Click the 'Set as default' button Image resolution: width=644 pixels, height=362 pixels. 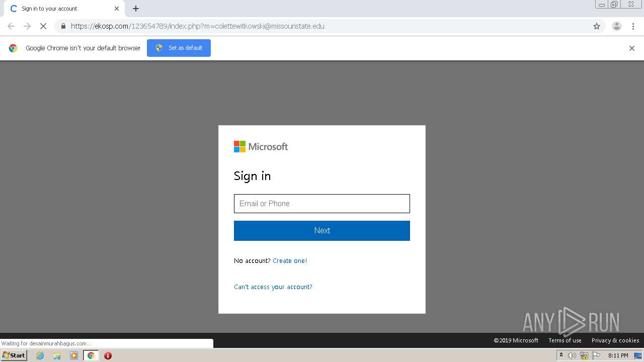[179, 48]
